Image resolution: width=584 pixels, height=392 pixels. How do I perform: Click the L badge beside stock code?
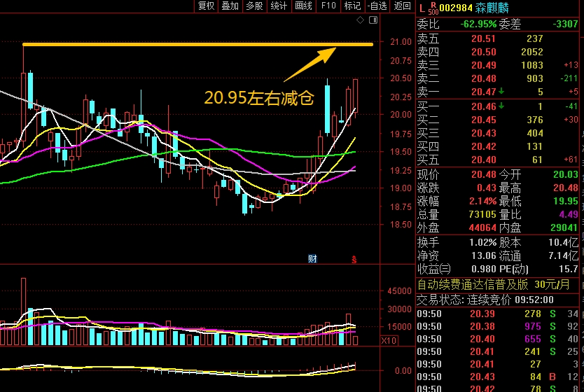[422, 8]
